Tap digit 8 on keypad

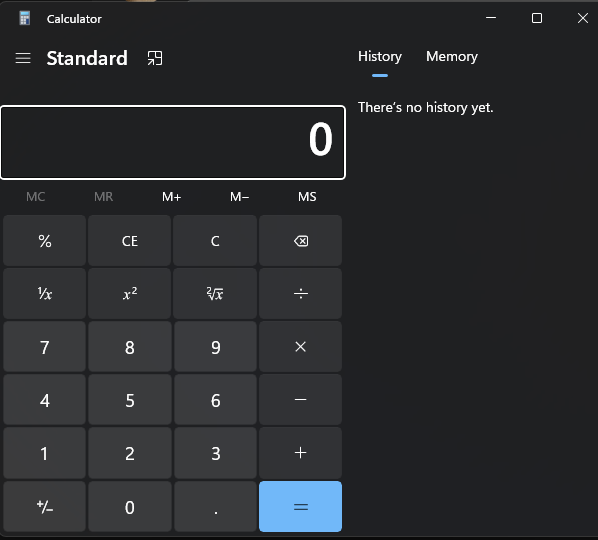[x=130, y=347]
